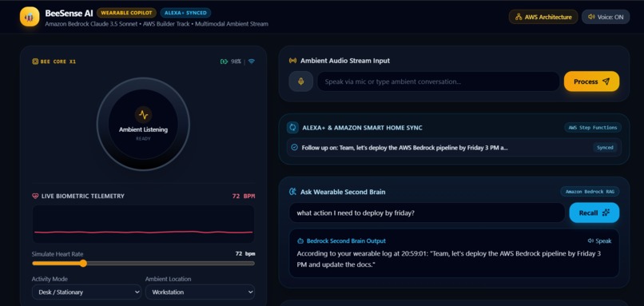Click the microphone button in Ambient Audio
This screenshot has height=306, width=644.
[300, 81]
